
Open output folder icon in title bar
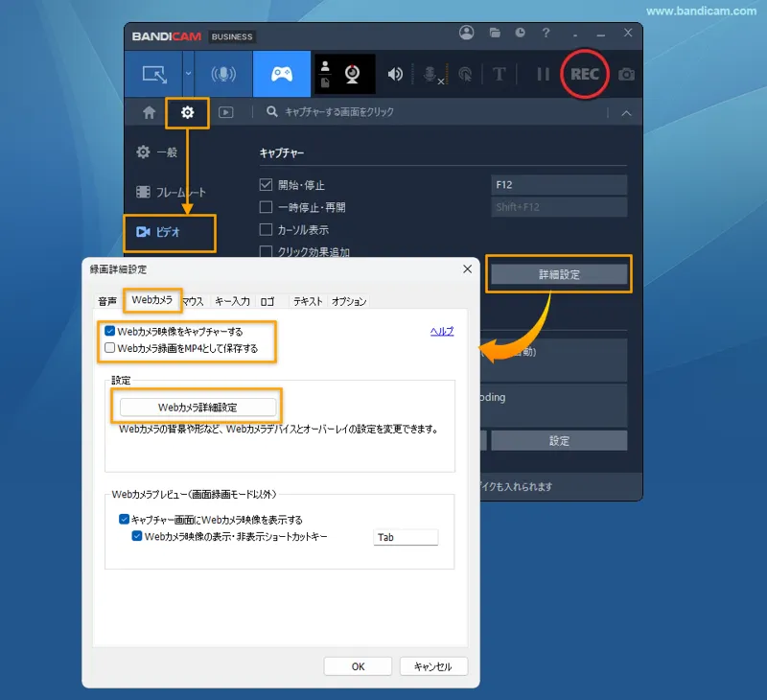[x=495, y=33]
